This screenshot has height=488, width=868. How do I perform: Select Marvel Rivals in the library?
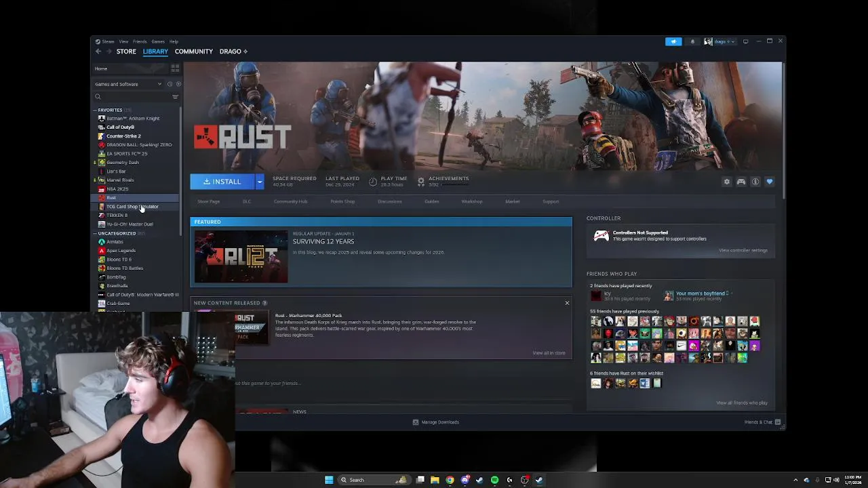tap(120, 180)
